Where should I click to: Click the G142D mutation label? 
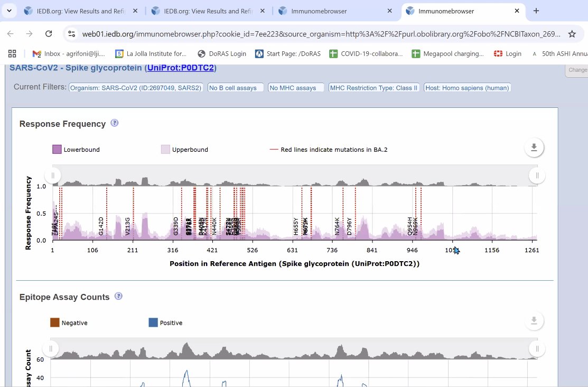point(101,226)
